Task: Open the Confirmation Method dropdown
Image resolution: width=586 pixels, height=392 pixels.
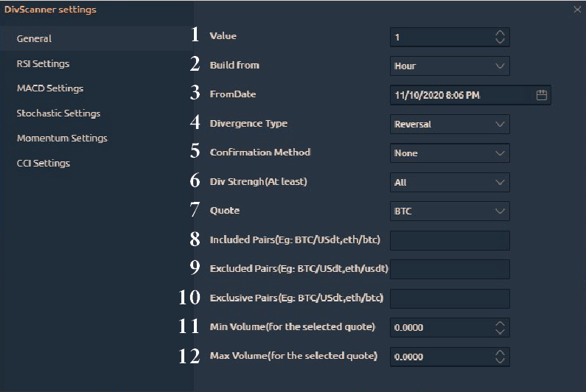Action: coord(450,153)
